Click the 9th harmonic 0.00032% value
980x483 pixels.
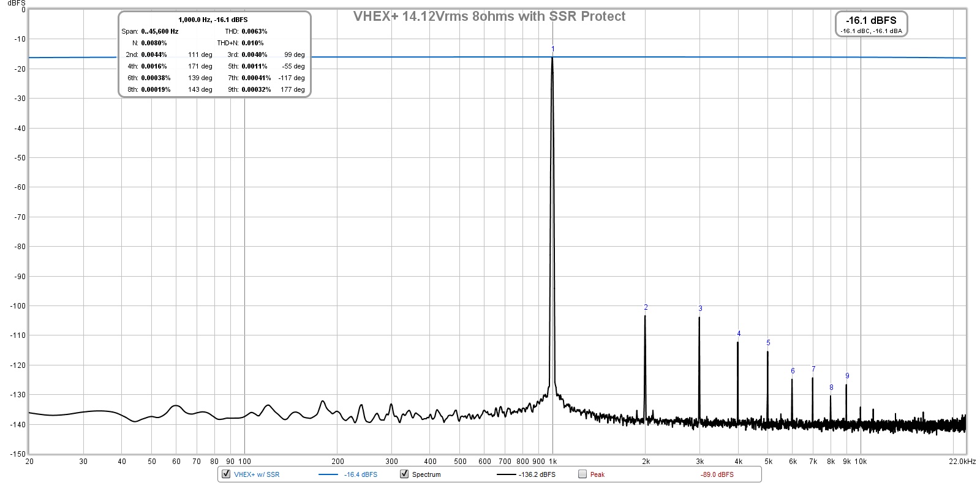click(x=256, y=89)
